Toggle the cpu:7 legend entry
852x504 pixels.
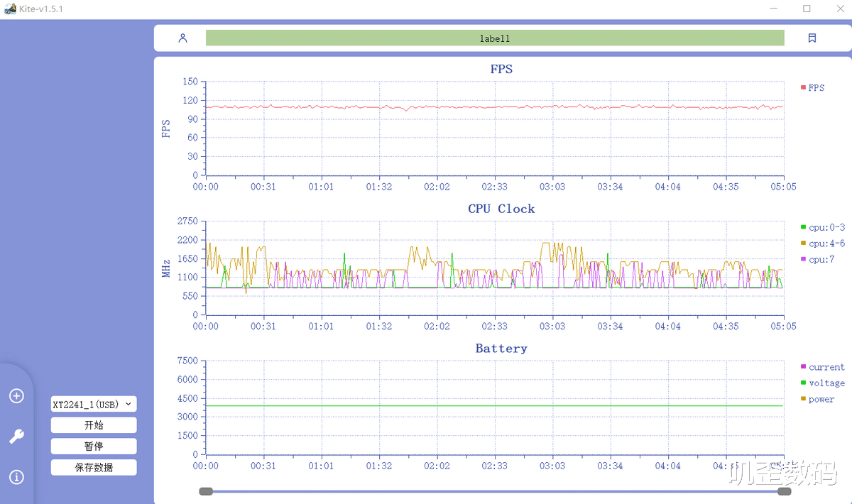[818, 259]
